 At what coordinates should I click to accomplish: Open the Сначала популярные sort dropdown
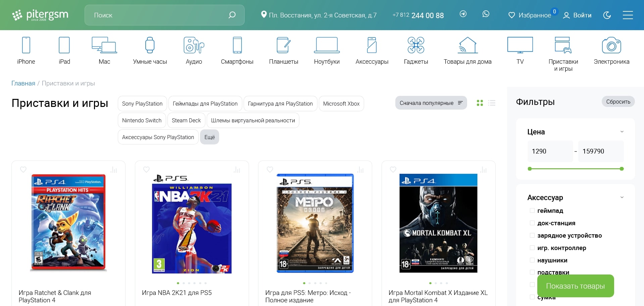click(431, 103)
